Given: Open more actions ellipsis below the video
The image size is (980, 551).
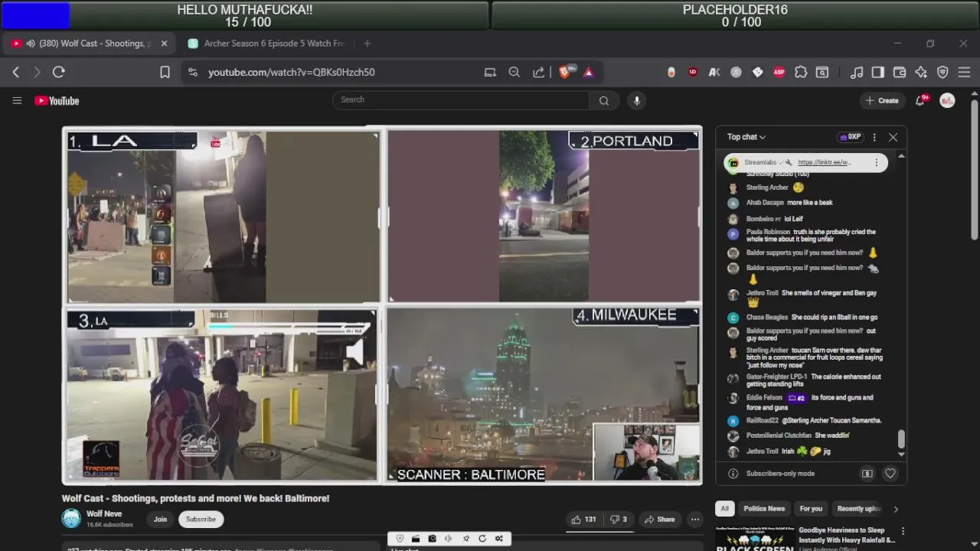Looking at the screenshot, I should 694,520.
